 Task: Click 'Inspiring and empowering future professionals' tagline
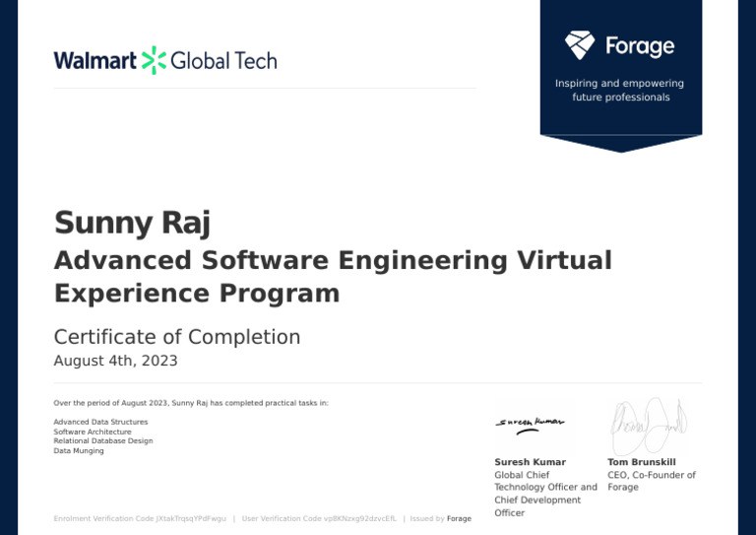[620, 91]
